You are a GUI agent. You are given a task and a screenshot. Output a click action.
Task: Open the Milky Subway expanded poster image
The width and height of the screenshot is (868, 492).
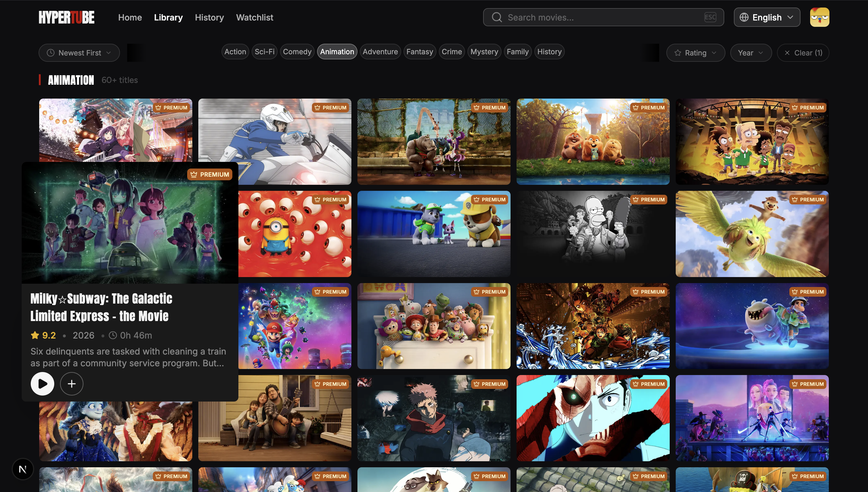pos(130,223)
